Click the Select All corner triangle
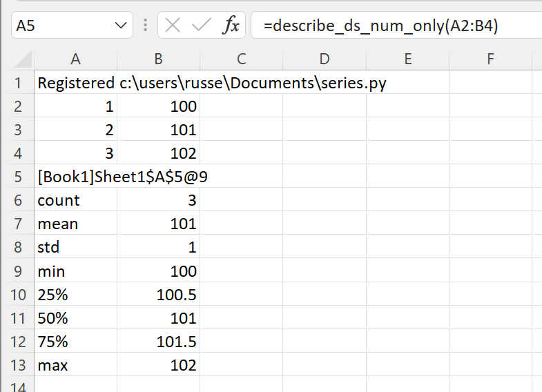 tap(23, 59)
